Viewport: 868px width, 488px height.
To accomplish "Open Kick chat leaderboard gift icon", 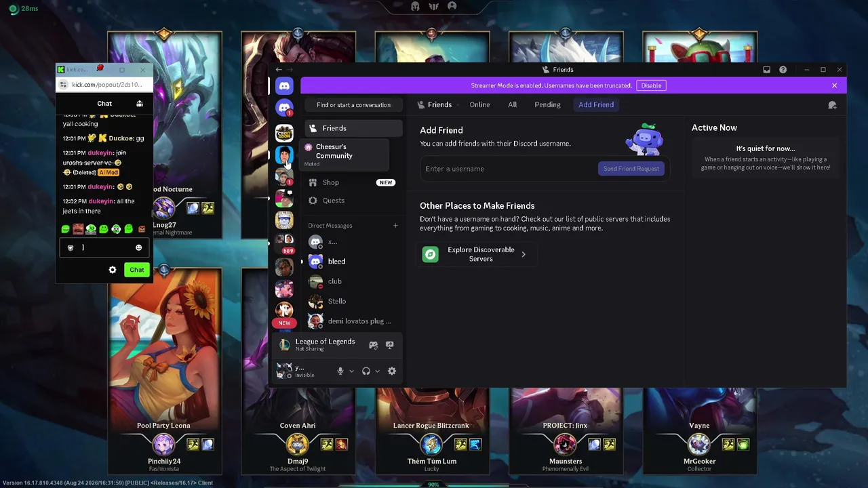I will coord(140,104).
